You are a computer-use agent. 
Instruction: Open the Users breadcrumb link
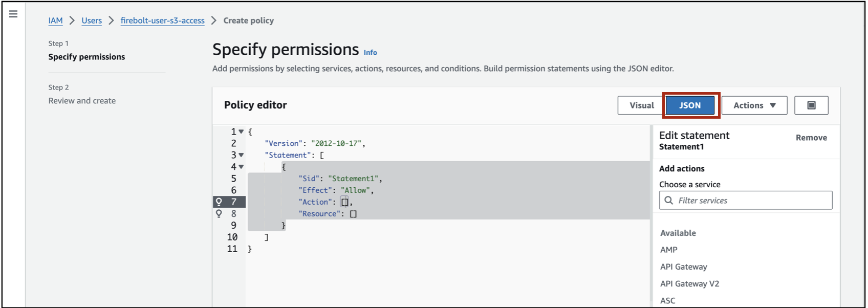[x=92, y=20]
